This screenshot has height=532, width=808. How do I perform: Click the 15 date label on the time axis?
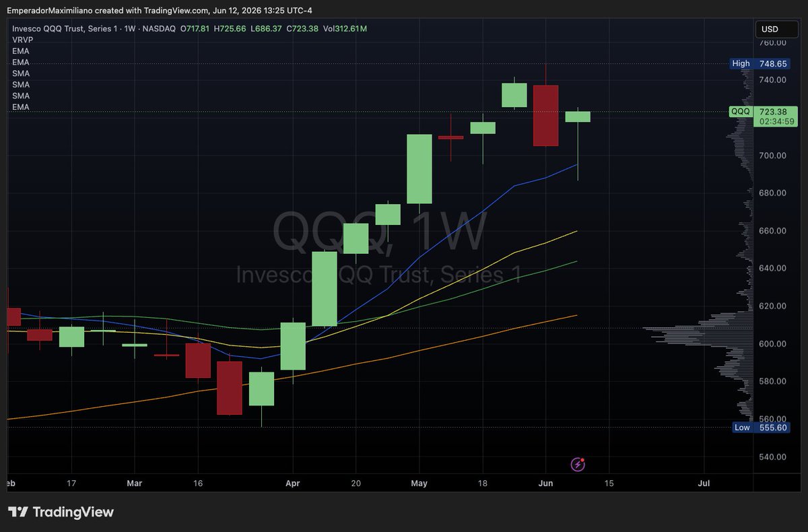tap(609, 484)
